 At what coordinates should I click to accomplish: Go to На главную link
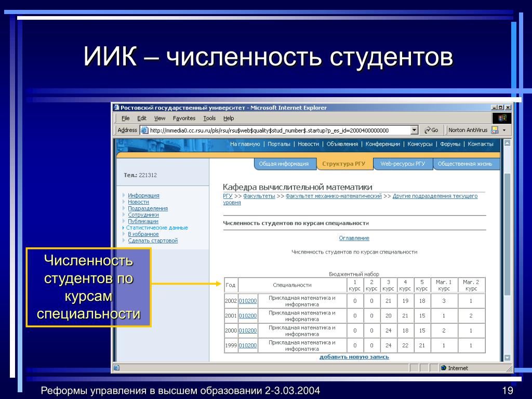(245, 144)
